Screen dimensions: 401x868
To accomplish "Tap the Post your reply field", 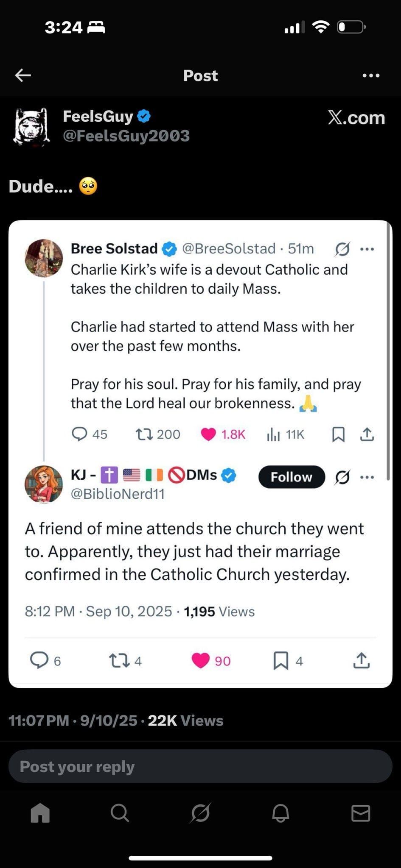I will click(200, 766).
